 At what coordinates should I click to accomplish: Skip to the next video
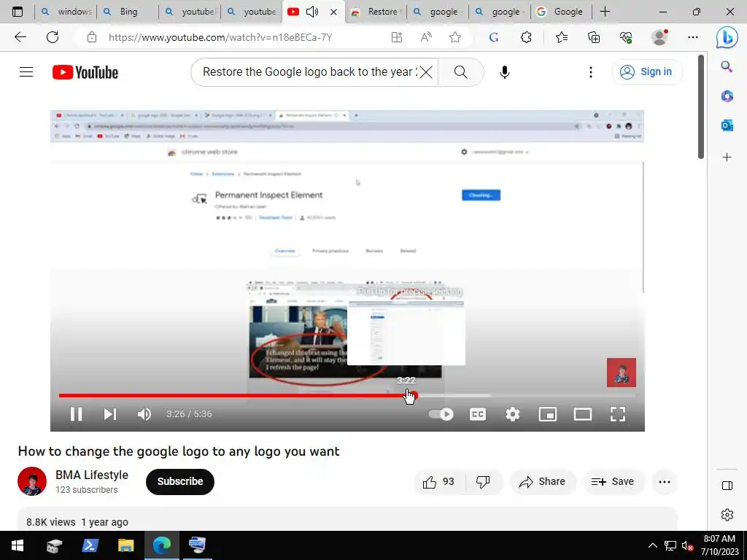pos(110,414)
